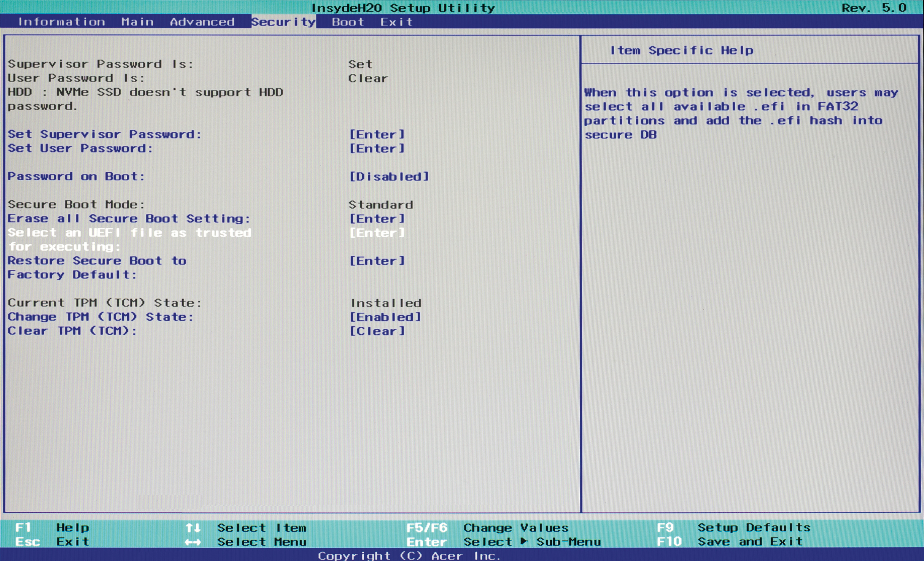Image resolution: width=924 pixels, height=561 pixels.
Task: Click the F1 Help key hint
Action: [x=52, y=528]
